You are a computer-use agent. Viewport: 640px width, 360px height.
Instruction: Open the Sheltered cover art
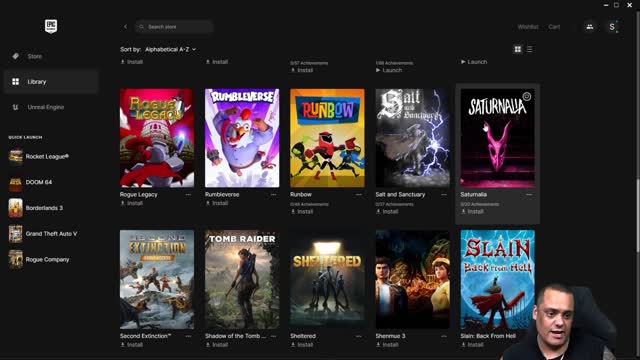coord(327,280)
